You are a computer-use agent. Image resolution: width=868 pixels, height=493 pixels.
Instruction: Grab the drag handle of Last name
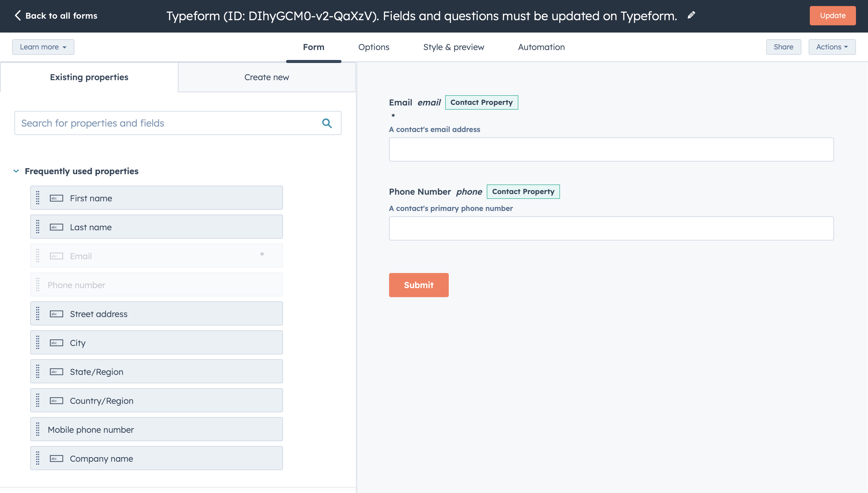pyautogui.click(x=38, y=227)
